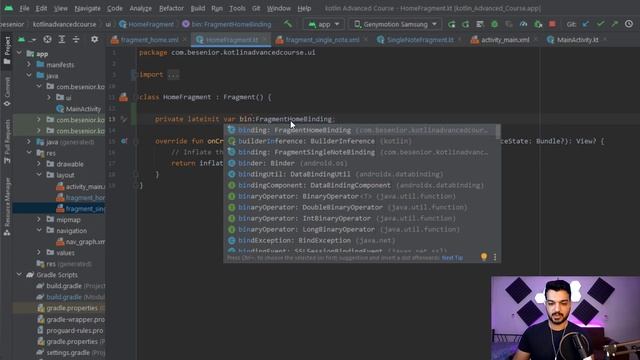Click the Git update project arrow
Viewport: 640px width, 360px height.
586,24
